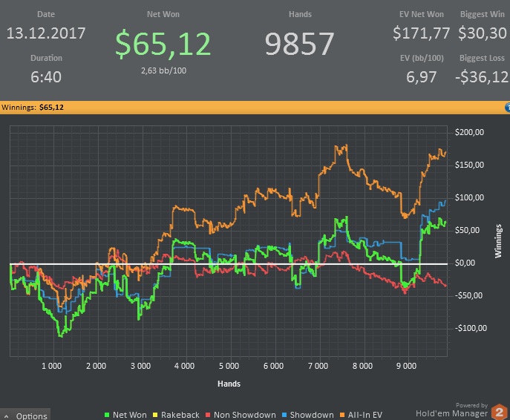
Task: Click the 2,63 bb/100 win rate
Action: 163,70
